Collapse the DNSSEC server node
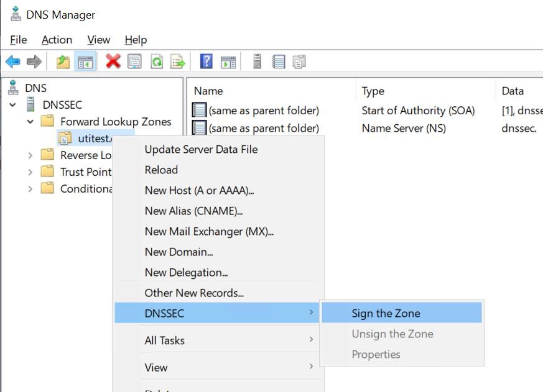Image resolution: width=543 pixels, height=392 pixels. [13, 104]
